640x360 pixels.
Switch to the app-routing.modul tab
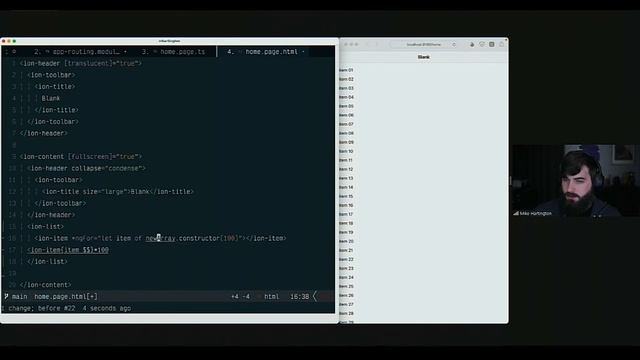click(x=80, y=52)
